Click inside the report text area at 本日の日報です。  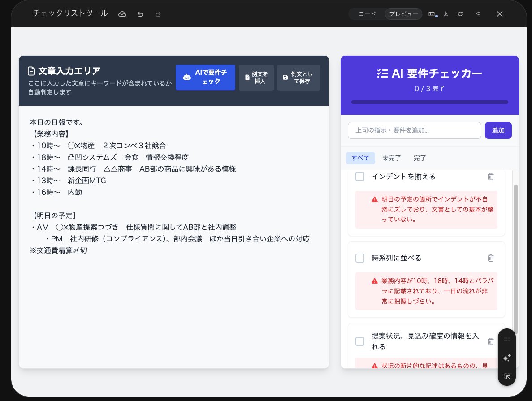tap(56, 122)
